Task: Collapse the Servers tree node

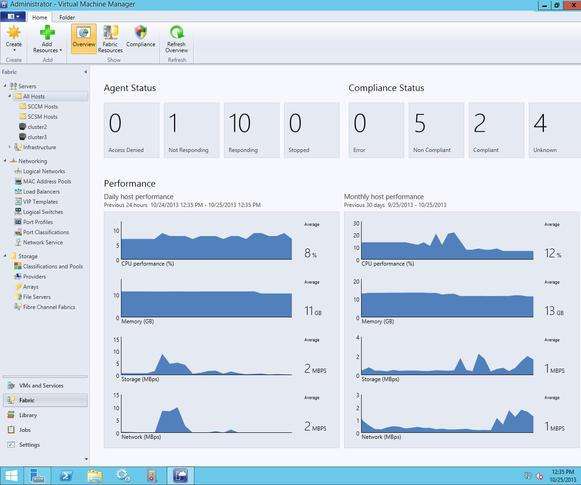Action: [5, 86]
